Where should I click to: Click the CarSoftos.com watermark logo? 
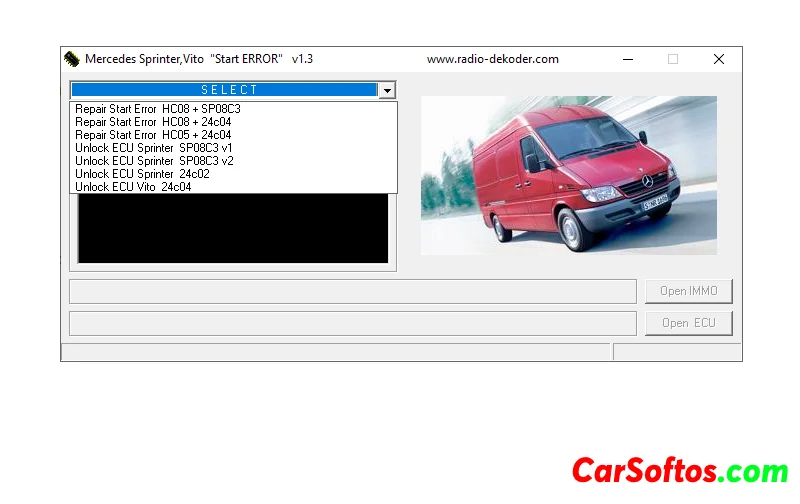tap(679, 470)
